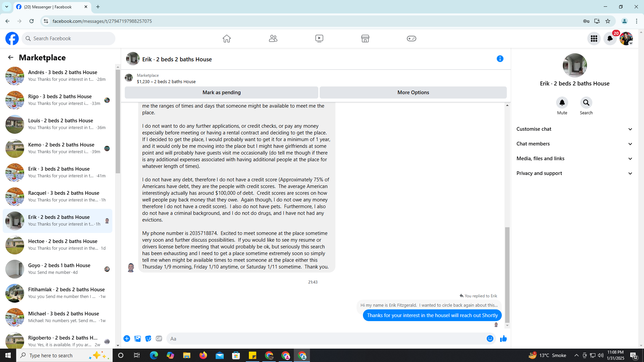
Task: Open the Facebook home feed icon
Action: [x=227, y=39]
